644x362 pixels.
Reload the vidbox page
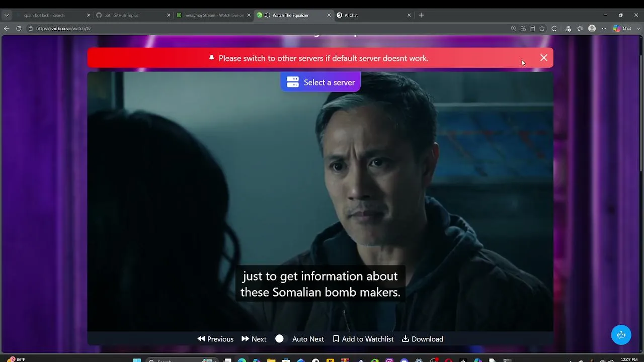pyautogui.click(x=19, y=29)
